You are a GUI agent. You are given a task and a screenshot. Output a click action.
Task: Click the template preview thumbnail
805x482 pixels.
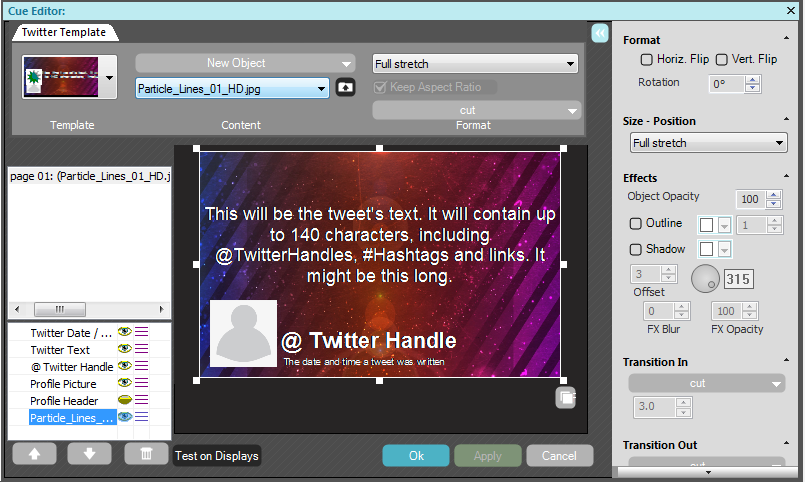[x=61, y=77]
